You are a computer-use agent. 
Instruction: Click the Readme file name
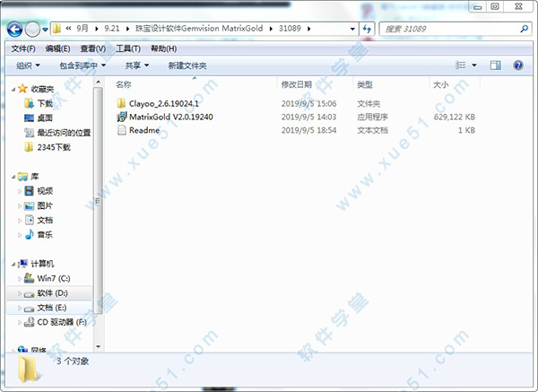tap(144, 130)
